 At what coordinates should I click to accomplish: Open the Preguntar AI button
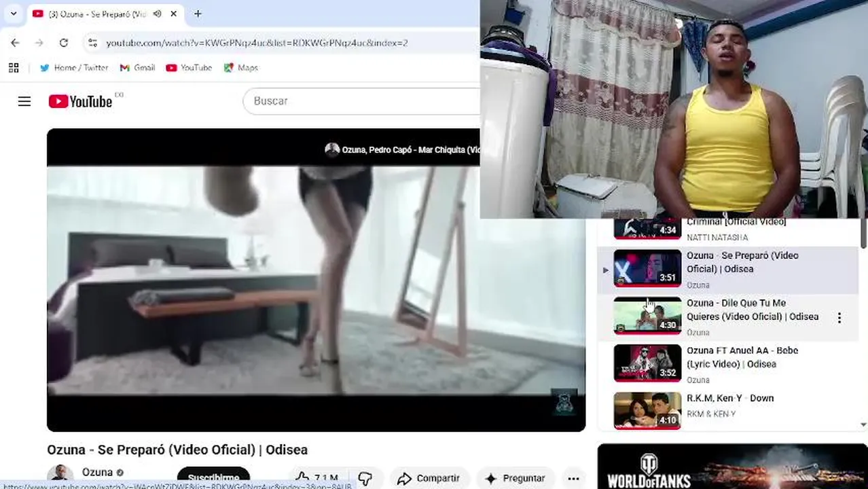coord(515,478)
